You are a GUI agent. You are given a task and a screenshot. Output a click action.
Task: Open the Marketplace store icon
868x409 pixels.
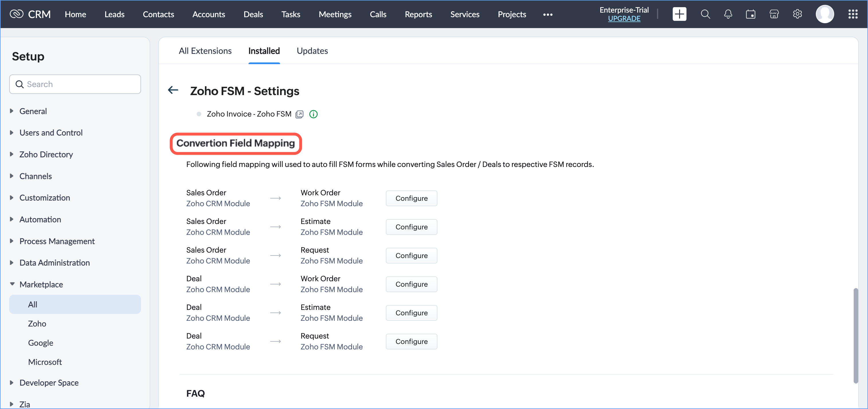click(x=774, y=14)
